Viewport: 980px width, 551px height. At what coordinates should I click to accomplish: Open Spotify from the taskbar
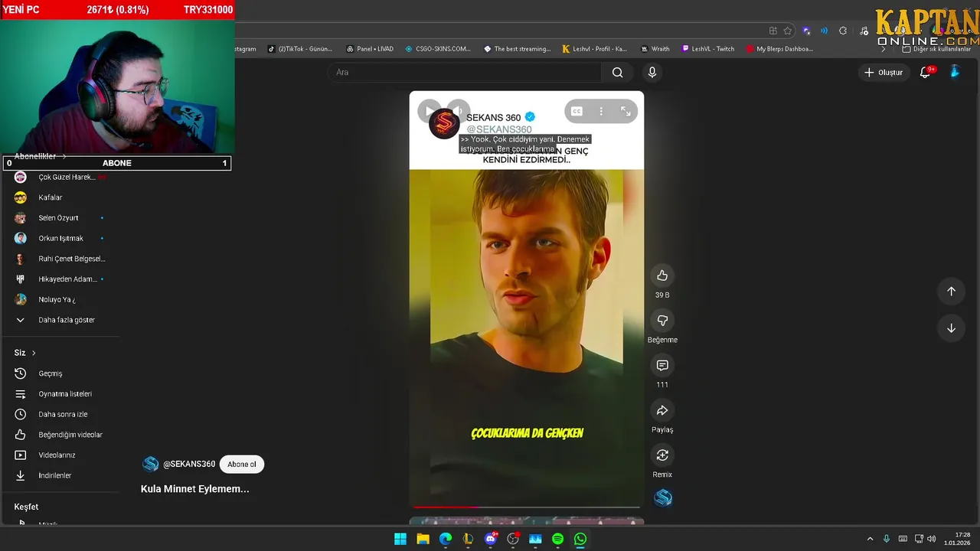(x=557, y=539)
